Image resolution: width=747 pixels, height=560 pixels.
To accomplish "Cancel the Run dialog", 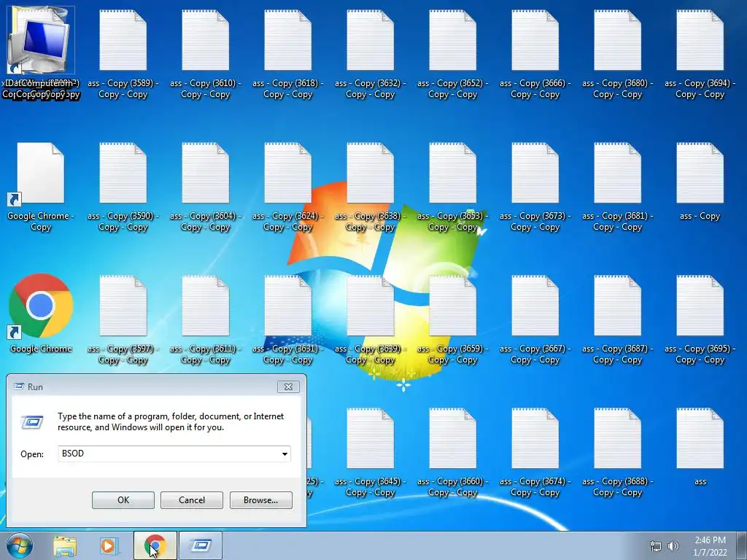I will tap(192, 500).
